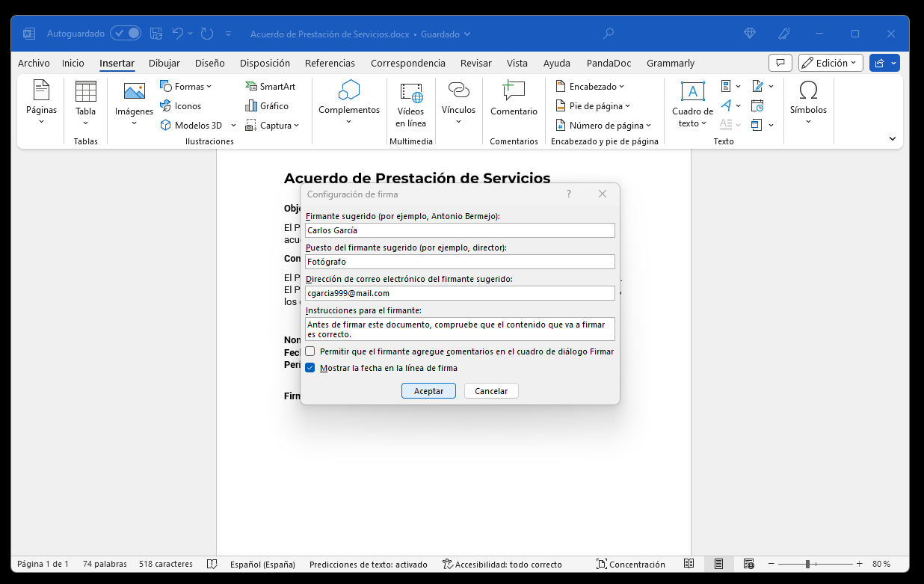Open the Encabezado dropdown
The image size is (924, 584).
(591, 87)
